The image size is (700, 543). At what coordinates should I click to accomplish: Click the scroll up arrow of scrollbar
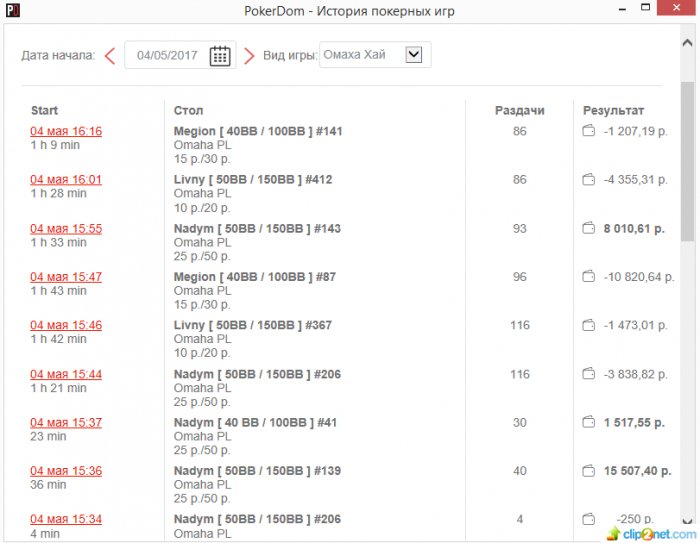point(688,43)
